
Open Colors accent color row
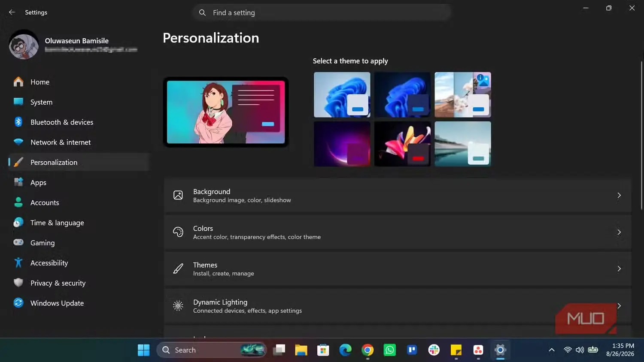point(398,232)
